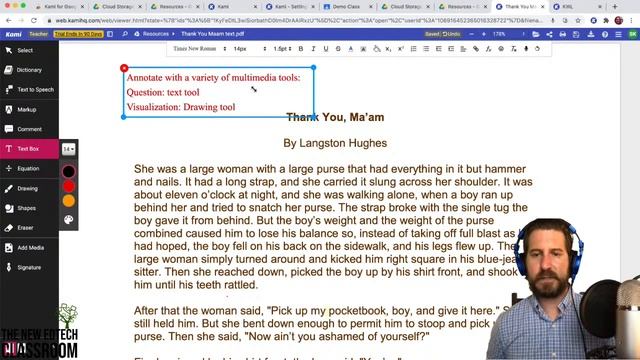Open the 1.5pt line spacing dropdown

pyautogui.click(x=282, y=49)
